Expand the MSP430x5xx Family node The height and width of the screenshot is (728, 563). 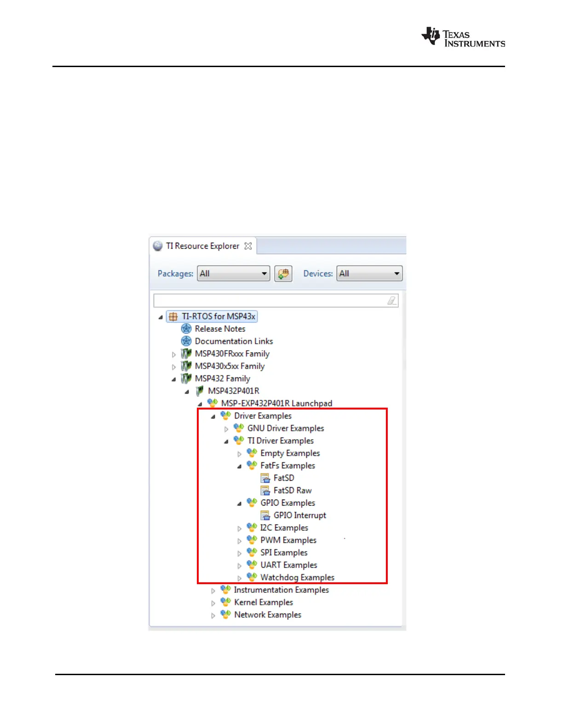point(173,367)
